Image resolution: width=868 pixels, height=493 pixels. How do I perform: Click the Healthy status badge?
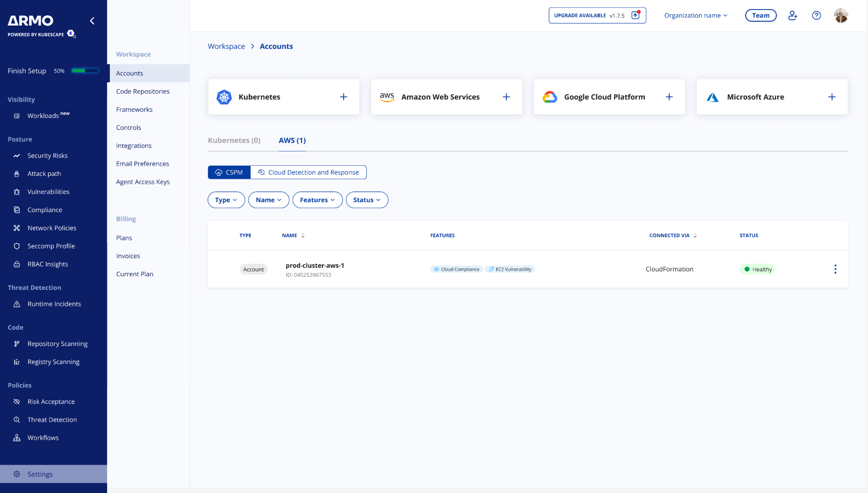[758, 269]
